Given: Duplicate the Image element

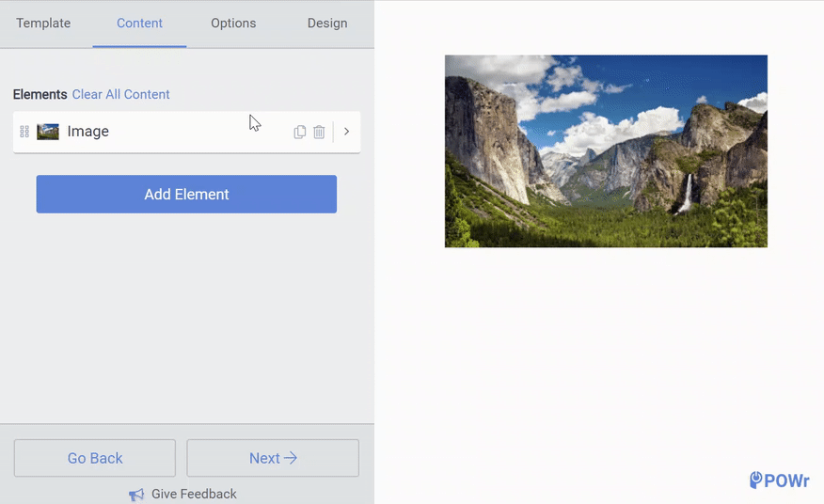Looking at the screenshot, I should 299,132.
